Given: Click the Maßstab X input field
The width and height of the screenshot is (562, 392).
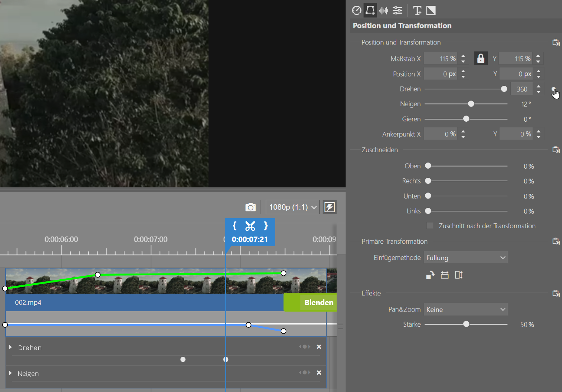Looking at the screenshot, I should click(x=441, y=59).
